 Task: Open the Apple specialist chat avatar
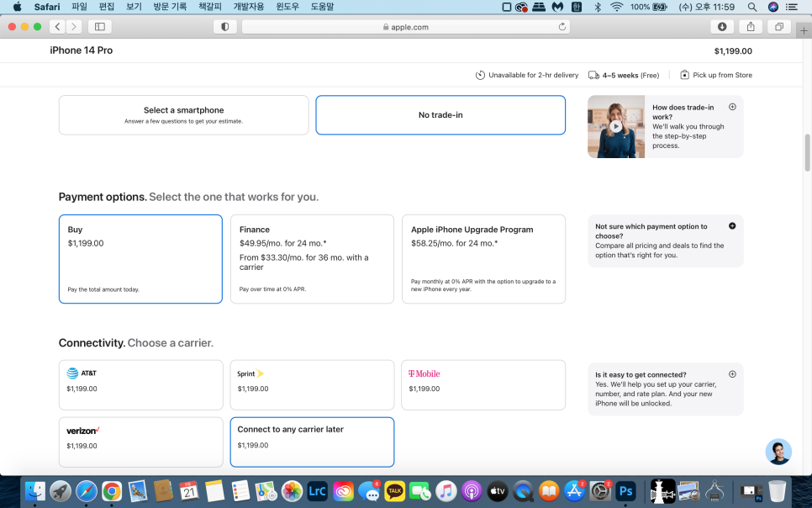tap(778, 452)
